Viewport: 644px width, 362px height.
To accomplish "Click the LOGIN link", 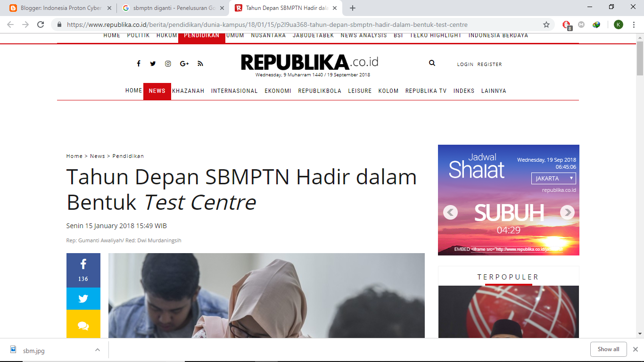I will point(465,64).
